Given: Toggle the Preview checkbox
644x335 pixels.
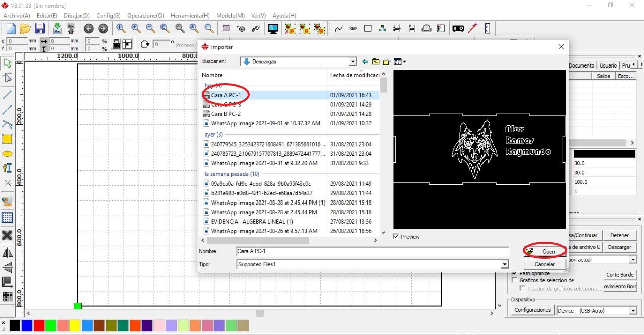Looking at the screenshot, I should [396, 236].
